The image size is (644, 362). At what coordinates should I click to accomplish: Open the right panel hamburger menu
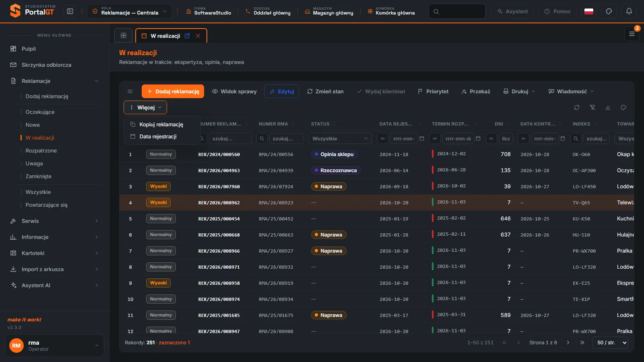(632, 34)
